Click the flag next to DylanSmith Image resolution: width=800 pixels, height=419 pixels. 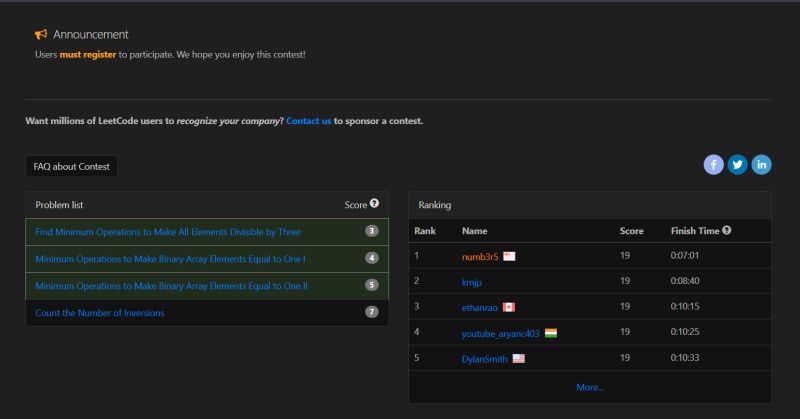[x=518, y=358]
